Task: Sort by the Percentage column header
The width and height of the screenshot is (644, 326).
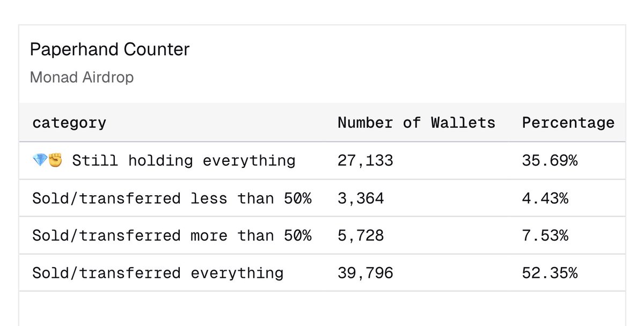Action: pos(568,123)
